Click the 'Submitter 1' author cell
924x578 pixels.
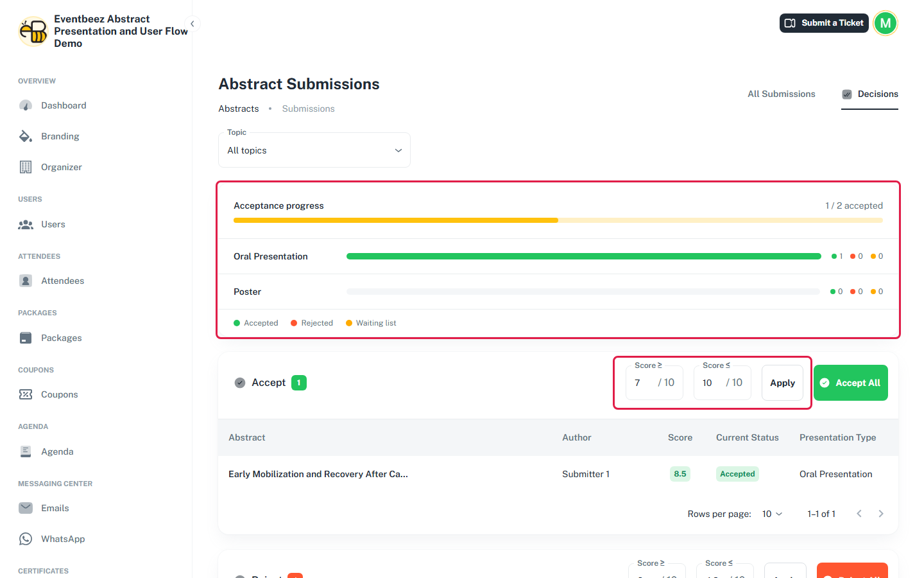[x=586, y=474]
